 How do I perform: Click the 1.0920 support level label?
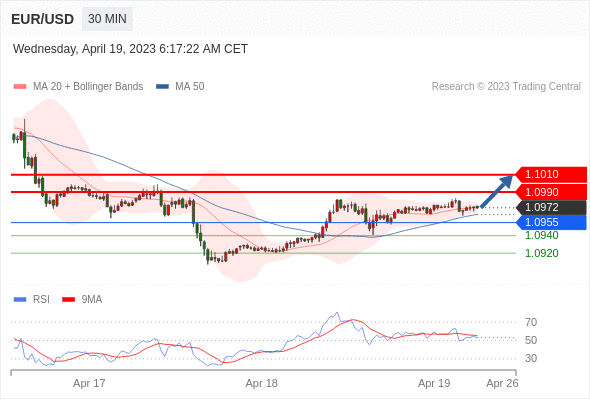pos(542,253)
